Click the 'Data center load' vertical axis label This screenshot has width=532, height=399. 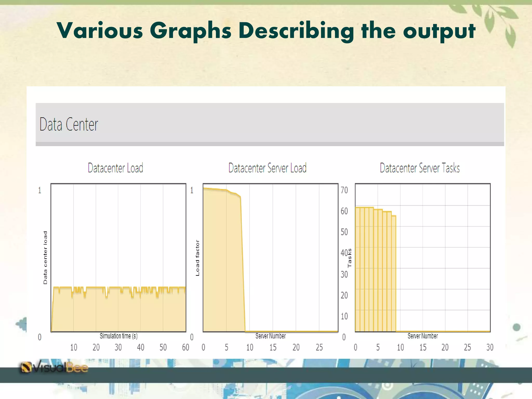45,258
